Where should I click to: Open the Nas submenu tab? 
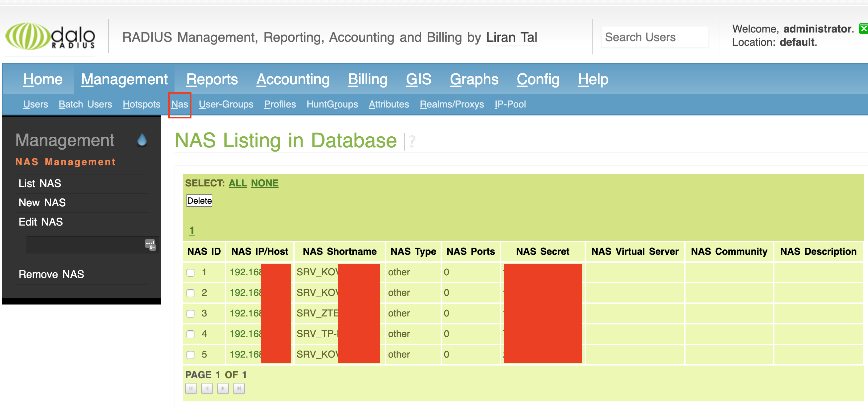point(179,104)
